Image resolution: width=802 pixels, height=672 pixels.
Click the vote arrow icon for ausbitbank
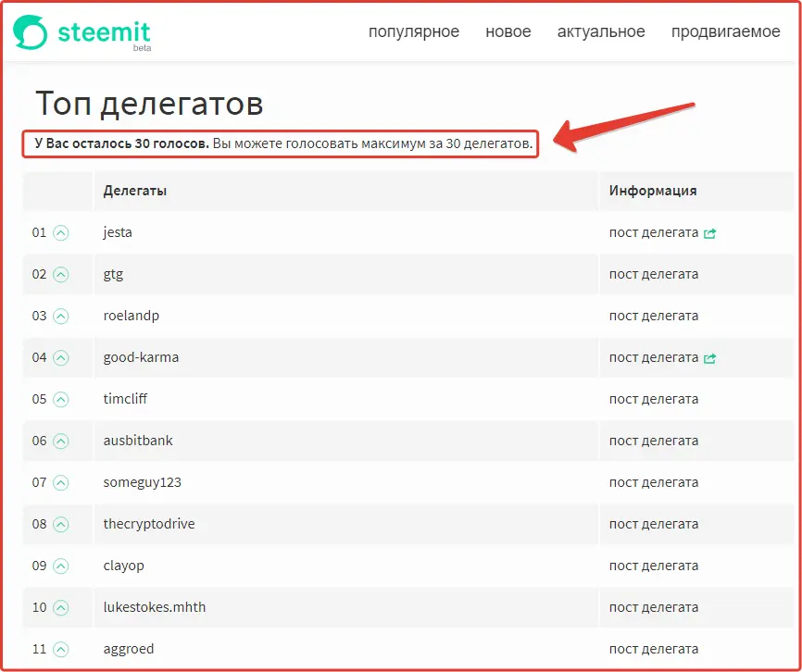click(x=59, y=441)
